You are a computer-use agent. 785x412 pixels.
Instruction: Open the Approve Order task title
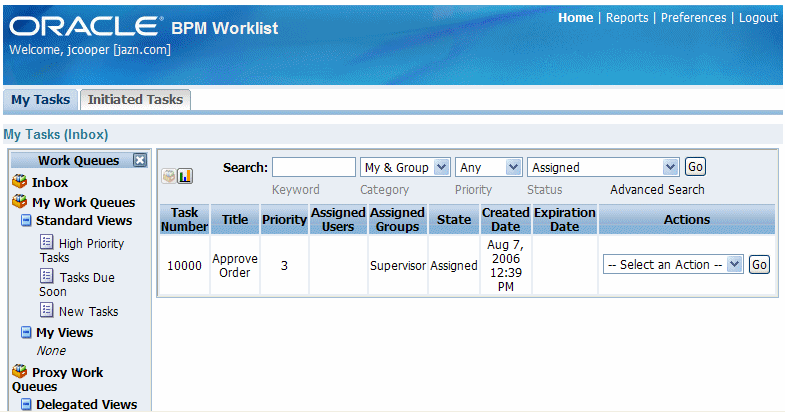[234, 265]
